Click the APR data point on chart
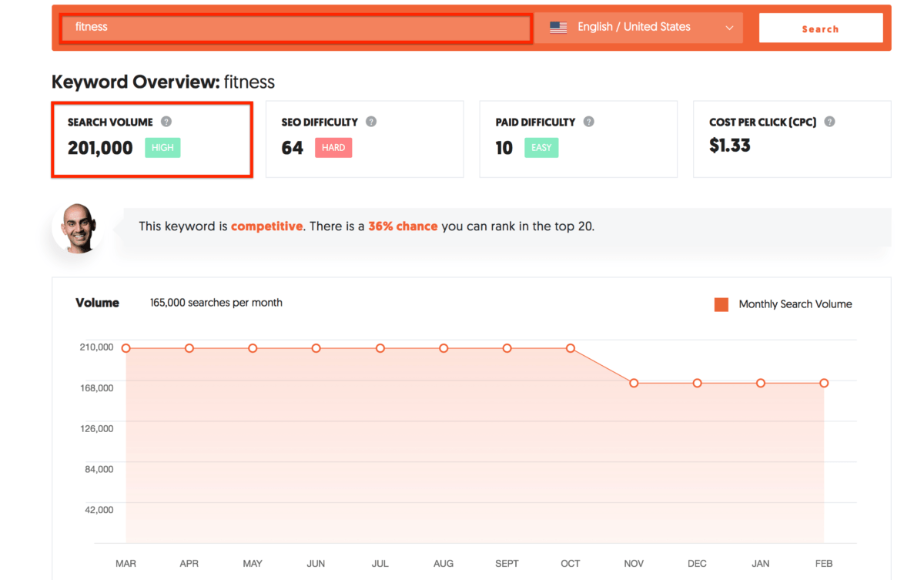This screenshot has height=580, width=924. (189, 348)
